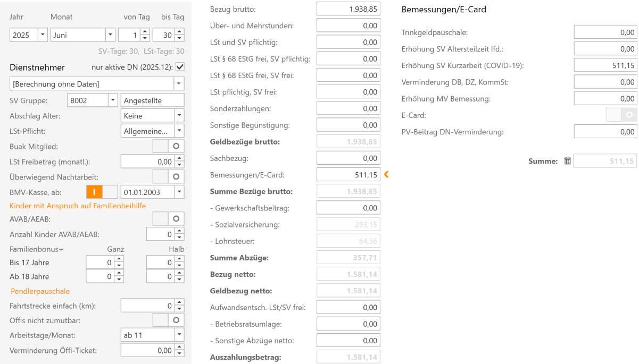Click into the Trinkgeldpauschale input field
Viewport: 639px width, 364px height.
604,32
